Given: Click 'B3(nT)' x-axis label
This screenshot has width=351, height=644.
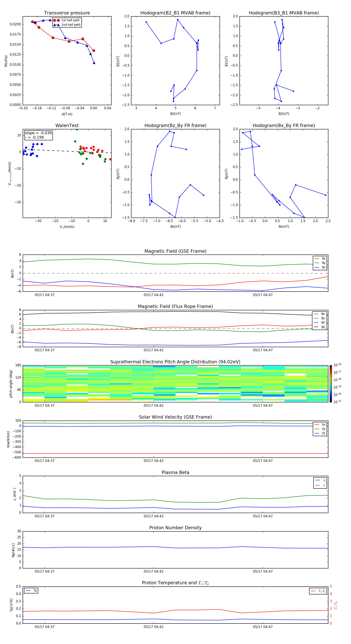Looking at the screenshot, I should coord(284,114).
